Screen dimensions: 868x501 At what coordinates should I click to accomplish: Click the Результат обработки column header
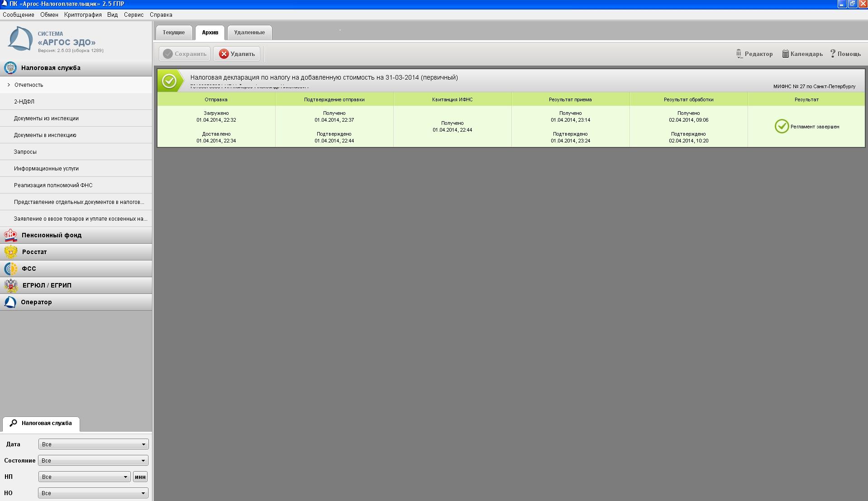click(689, 99)
